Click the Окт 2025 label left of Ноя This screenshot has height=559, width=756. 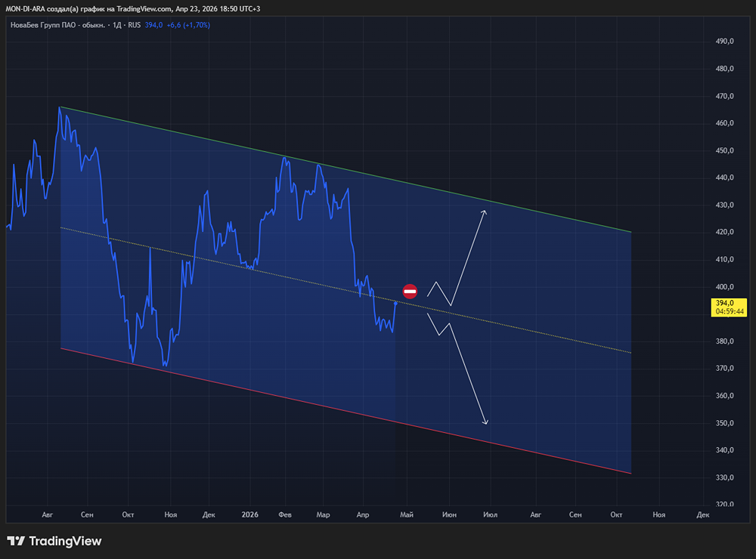(128, 514)
